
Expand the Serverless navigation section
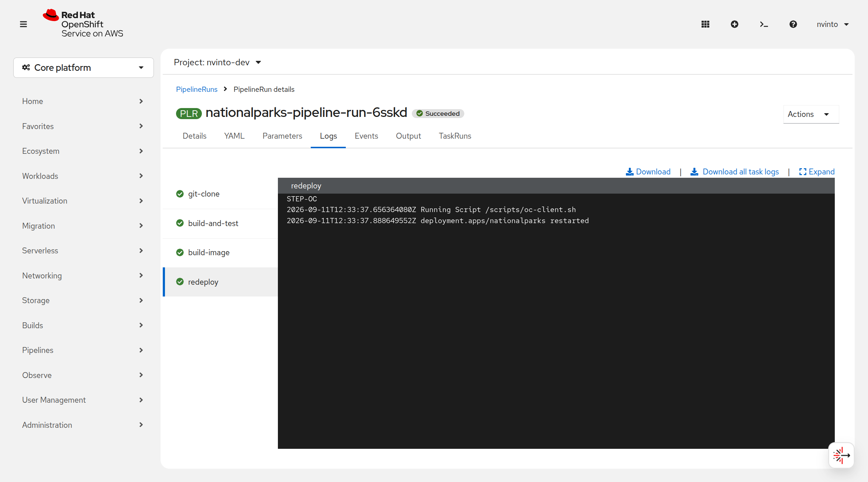tap(83, 250)
